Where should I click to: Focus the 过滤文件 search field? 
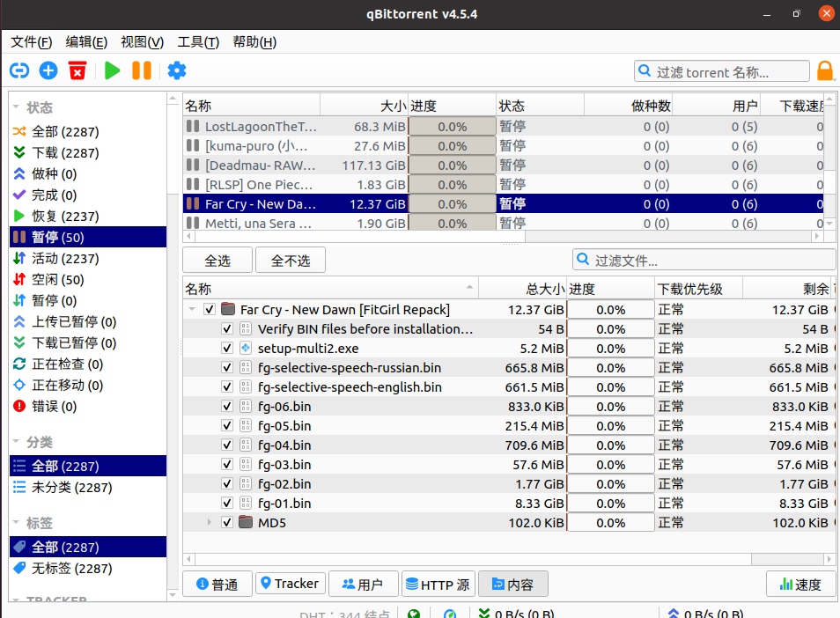pos(704,261)
